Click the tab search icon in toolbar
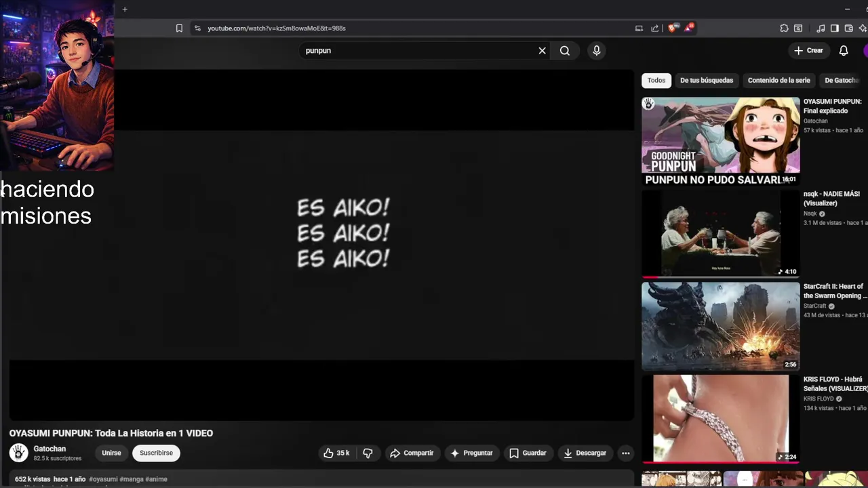This screenshot has height=488, width=868. pos(798,28)
